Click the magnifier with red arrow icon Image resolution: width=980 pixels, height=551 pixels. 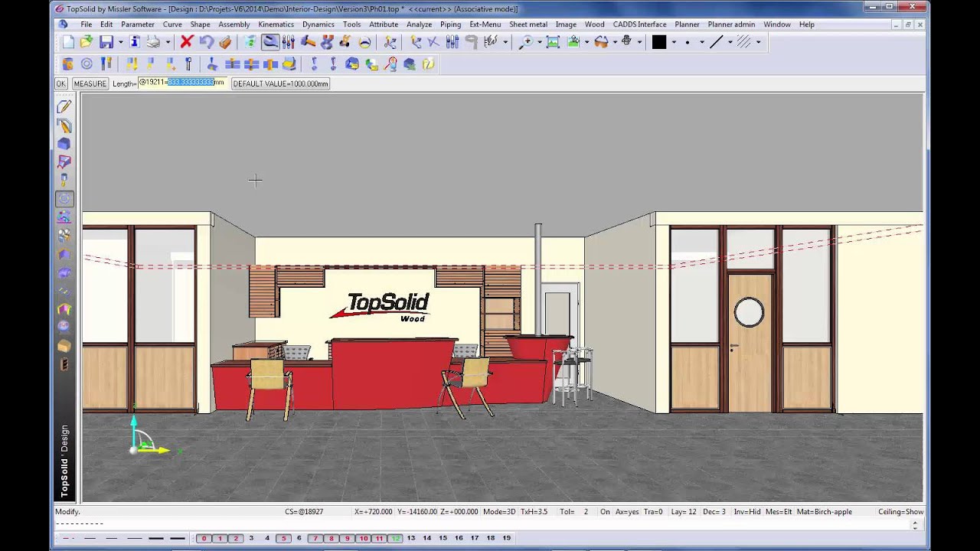390,64
